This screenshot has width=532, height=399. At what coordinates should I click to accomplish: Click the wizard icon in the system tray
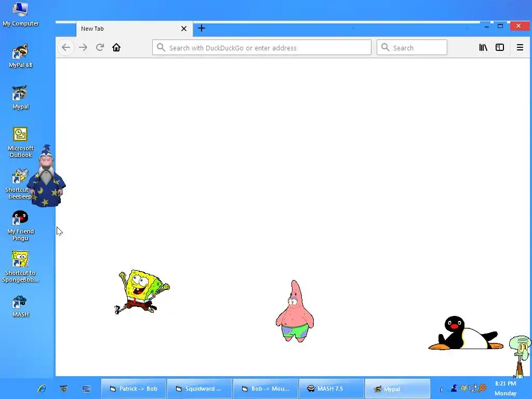coord(454,388)
